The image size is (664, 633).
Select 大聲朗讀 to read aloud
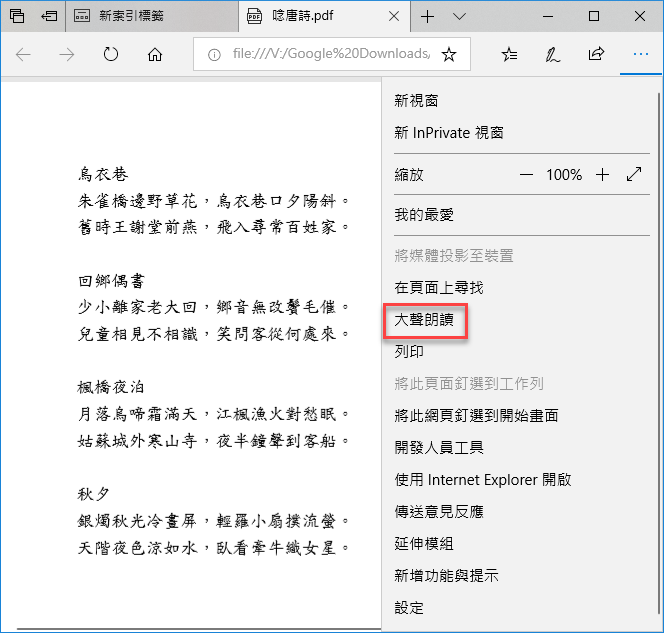click(x=424, y=320)
